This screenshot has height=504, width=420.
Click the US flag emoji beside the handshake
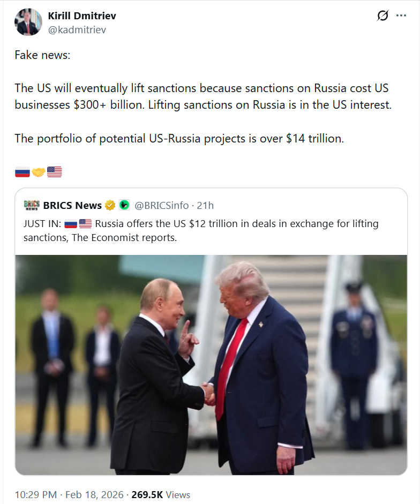(x=54, y=172)
